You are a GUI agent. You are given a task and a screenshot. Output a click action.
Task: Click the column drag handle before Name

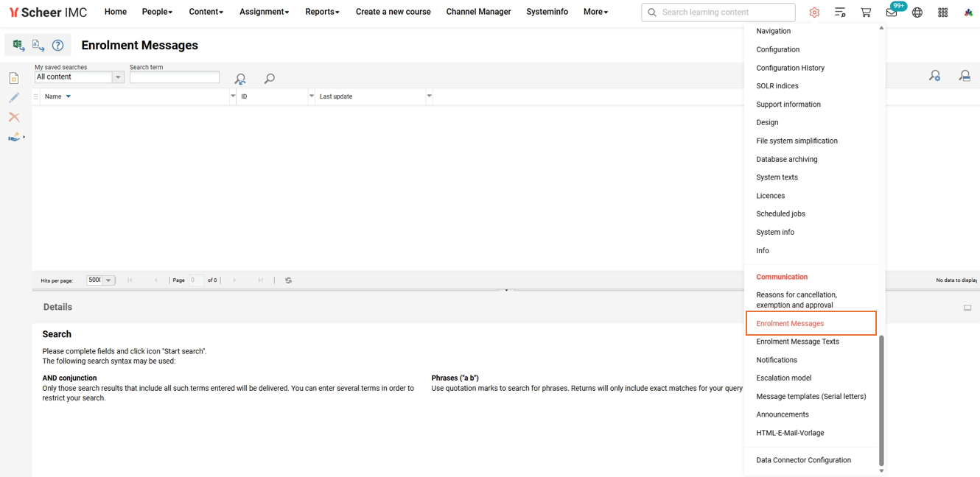35,96
